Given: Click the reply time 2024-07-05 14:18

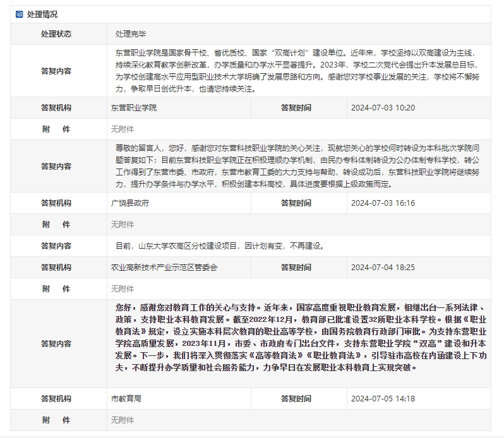Looking at the screenshot, I should [x=383, y=399].
